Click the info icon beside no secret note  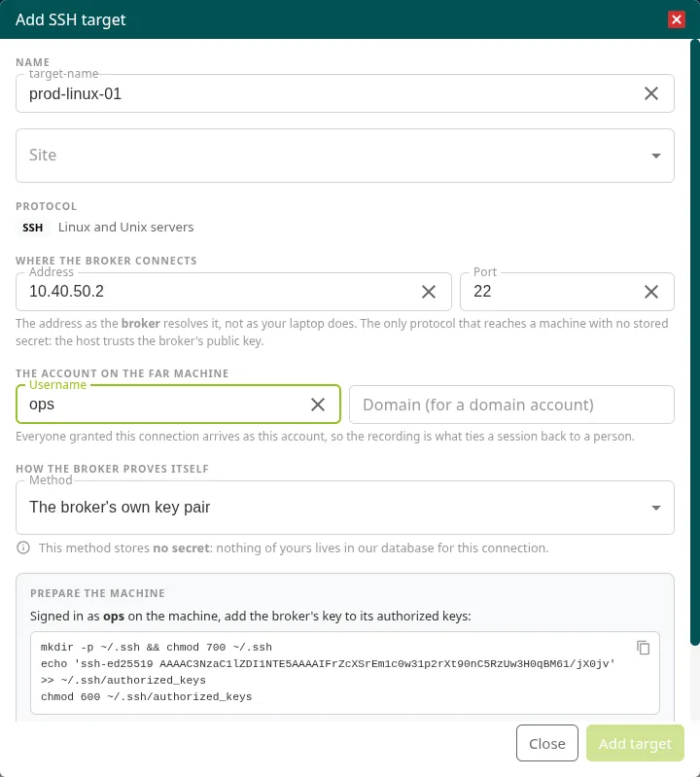point(23,547)
